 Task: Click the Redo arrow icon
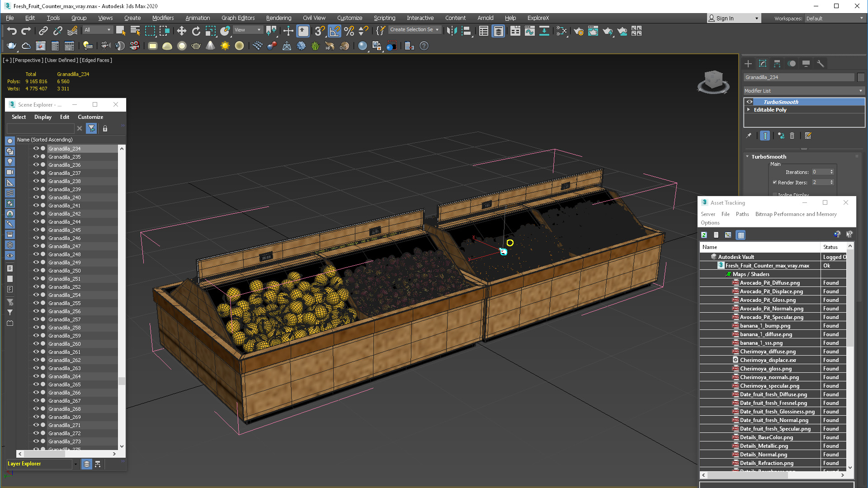(x=26, y=31)
